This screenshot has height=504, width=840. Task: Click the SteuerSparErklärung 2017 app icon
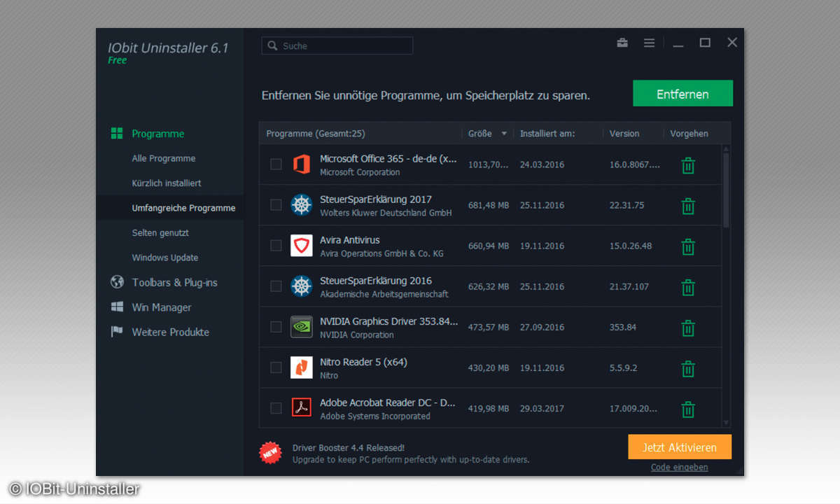coord(302,205)
